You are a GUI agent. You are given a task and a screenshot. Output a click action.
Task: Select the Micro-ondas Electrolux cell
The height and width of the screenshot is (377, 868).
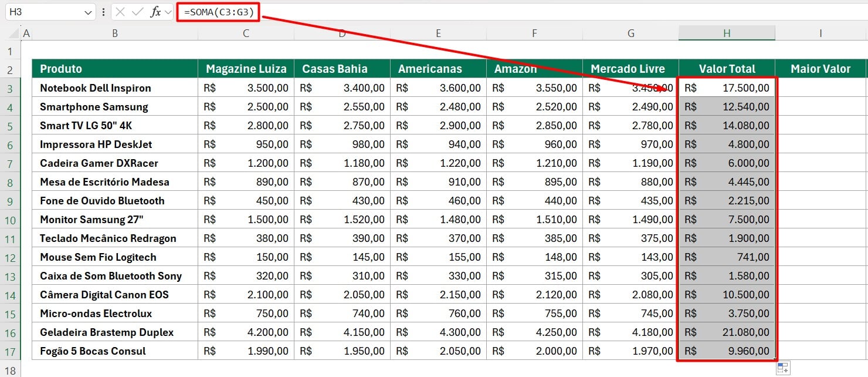click(x=115, y=313)
